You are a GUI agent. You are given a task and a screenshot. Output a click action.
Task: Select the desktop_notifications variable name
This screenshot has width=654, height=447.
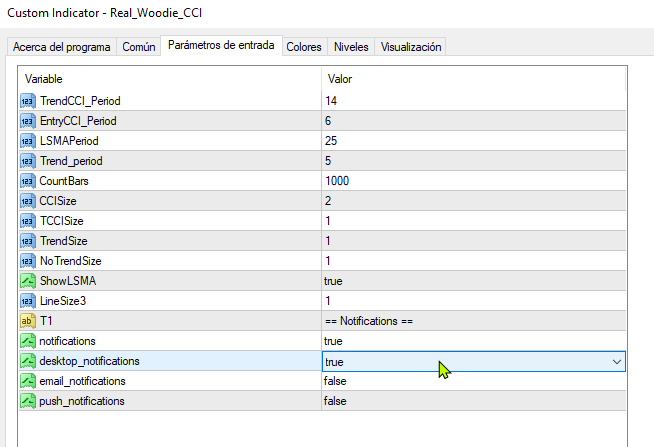click(x=89, y=361)
